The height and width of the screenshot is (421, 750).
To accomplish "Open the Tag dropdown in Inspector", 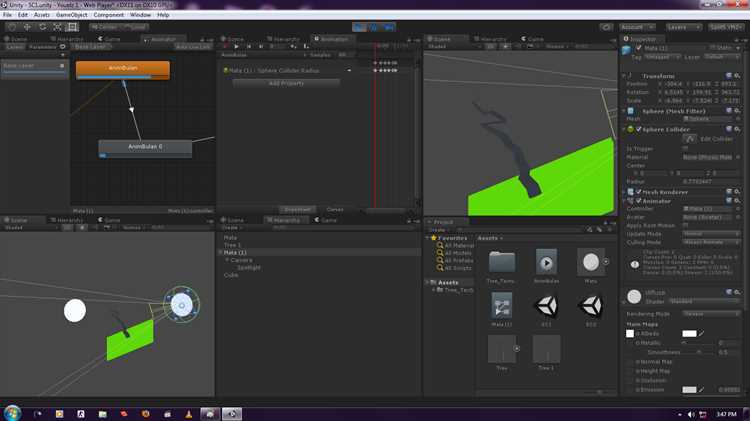I will 662,57.
